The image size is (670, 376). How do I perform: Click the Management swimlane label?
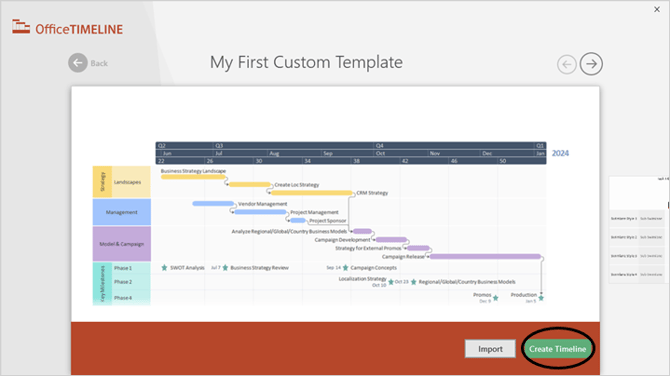point(122,212)
